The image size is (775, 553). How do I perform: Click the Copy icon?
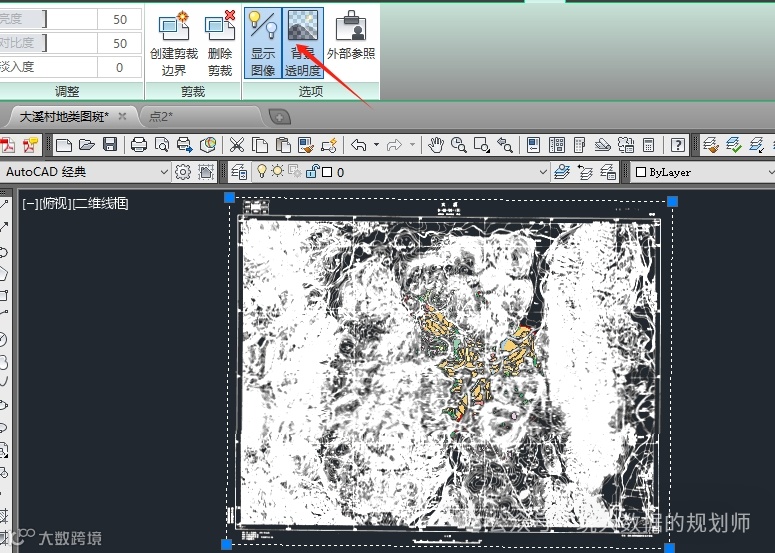260,145
